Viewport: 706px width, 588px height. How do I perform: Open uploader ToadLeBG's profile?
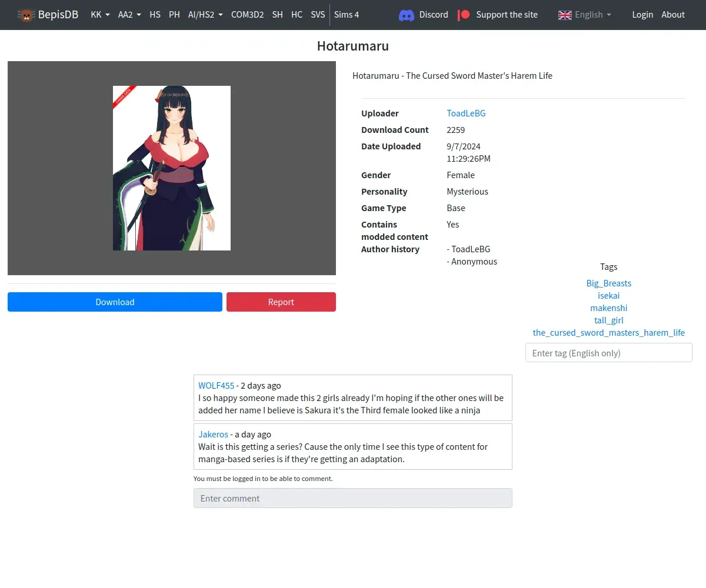click(466, 113)
